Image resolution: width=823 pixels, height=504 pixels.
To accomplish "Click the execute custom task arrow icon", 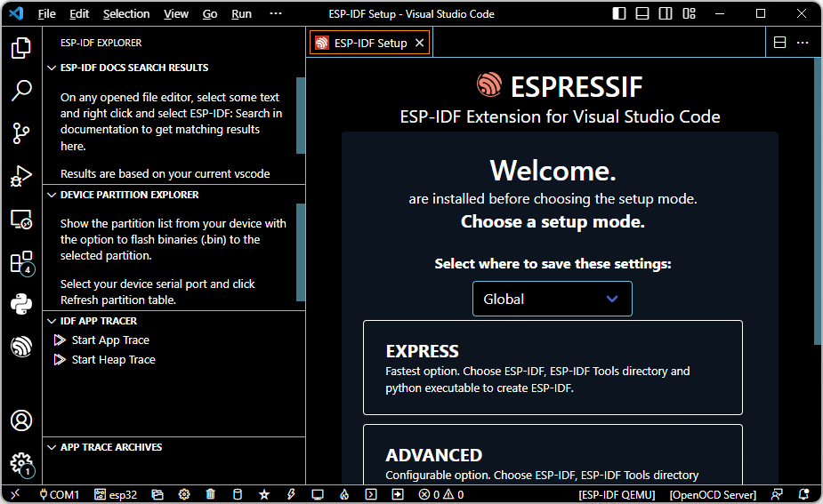I will (398, 494).
